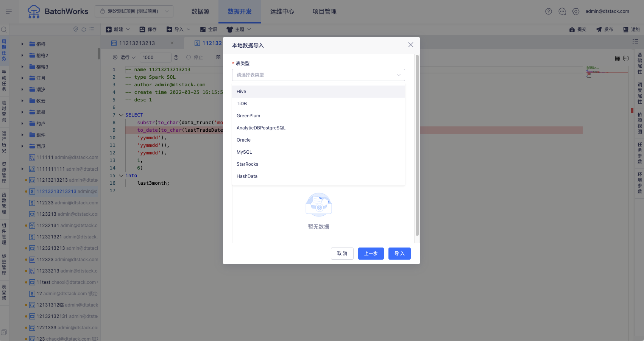Image resolution: width=644 pixels, height=341 pixels.
Task: Toggle 全屏 fullscreen mode
Action: pyautogui.click(x=209, y=29)
